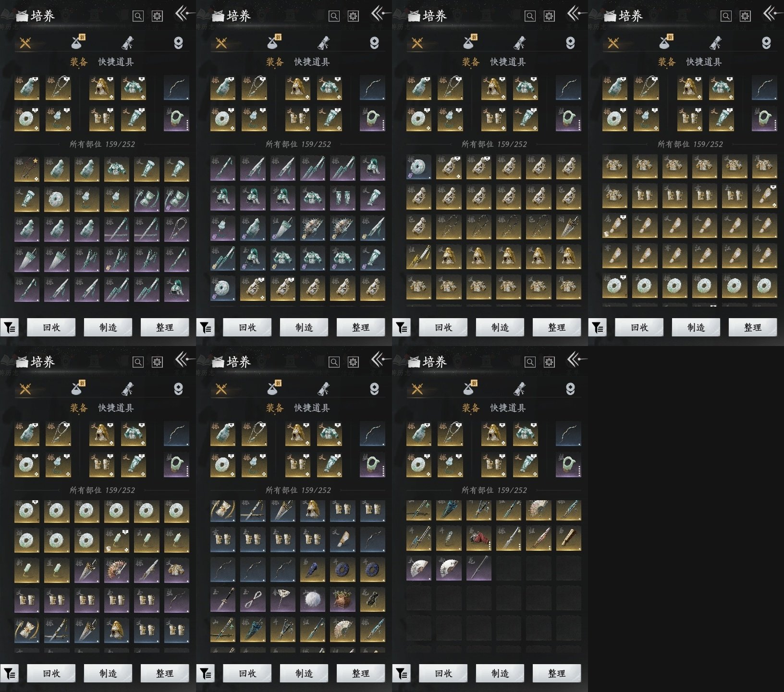The image size is (784, 692).
Task: Click 整理 button in the top-right panel
Action: (753, 327)
